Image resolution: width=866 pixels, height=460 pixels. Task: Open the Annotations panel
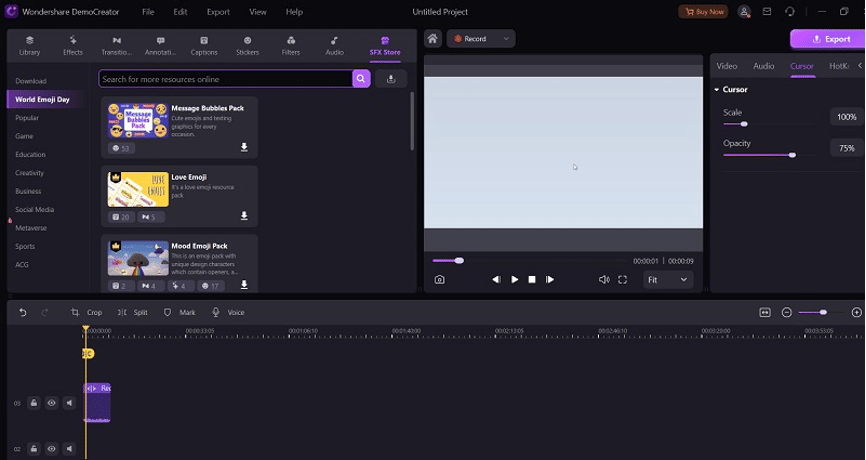click(160, 46)
